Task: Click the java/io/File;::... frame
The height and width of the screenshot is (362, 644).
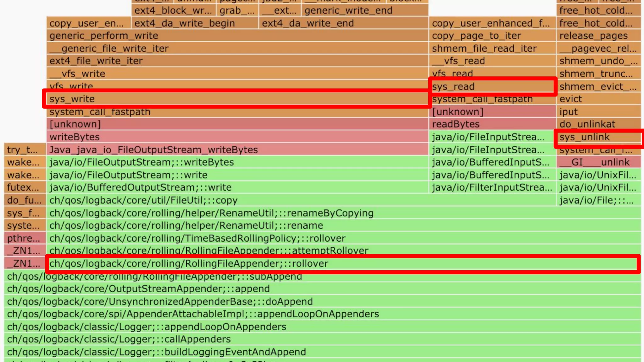Action: 599,200
